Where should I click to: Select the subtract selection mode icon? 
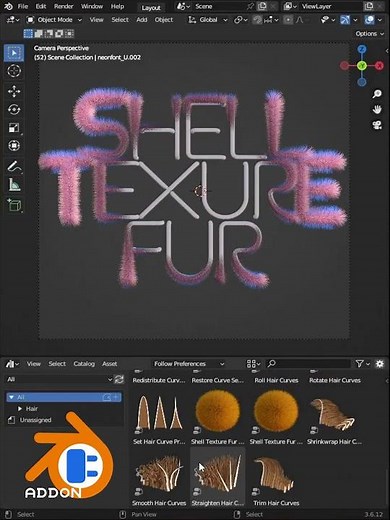pos(49,34)
